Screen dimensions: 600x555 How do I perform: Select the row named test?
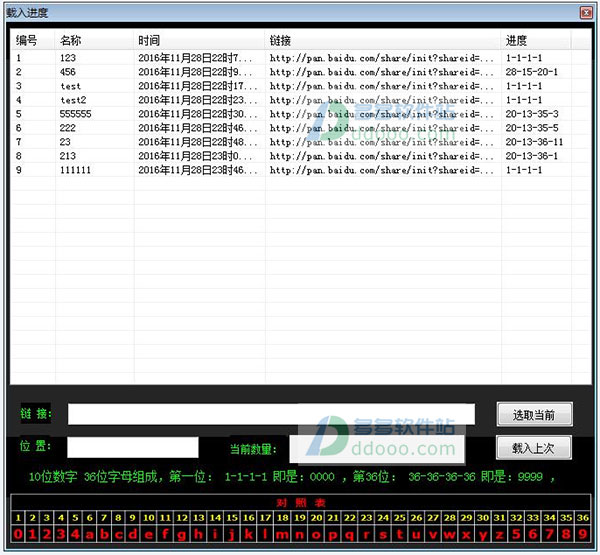pos(300,86)
